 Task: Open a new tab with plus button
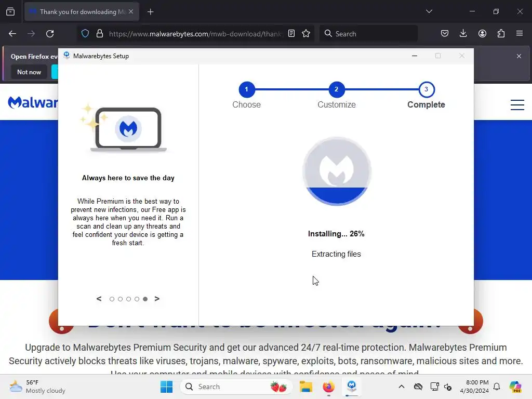tap(150, 12)
